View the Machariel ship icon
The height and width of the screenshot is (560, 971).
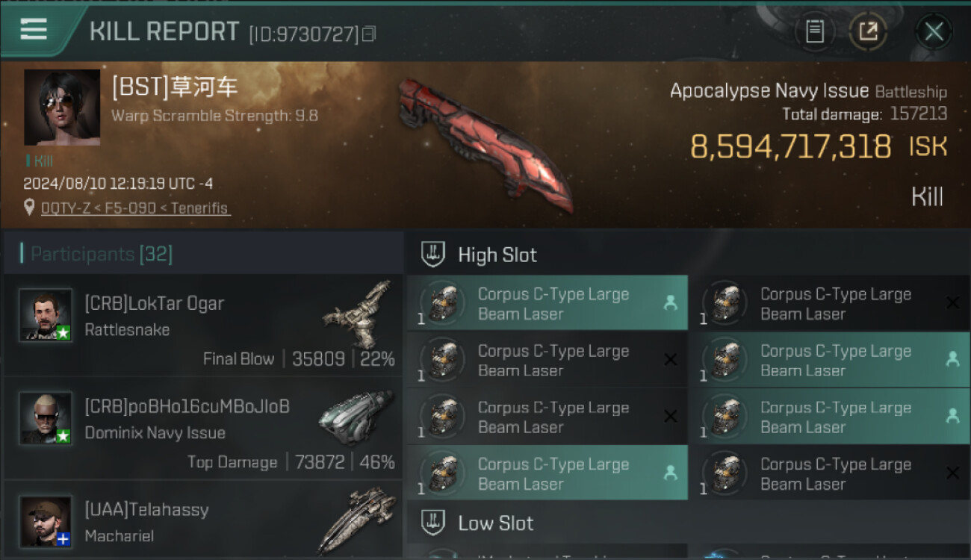[x=357, y=520]
